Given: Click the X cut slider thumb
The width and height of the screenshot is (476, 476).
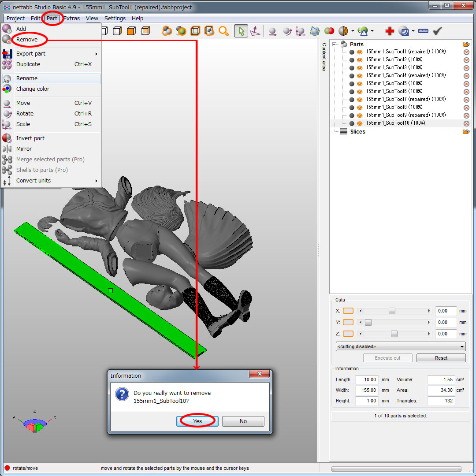Looking at the screenshot, I should pos(392,311).
